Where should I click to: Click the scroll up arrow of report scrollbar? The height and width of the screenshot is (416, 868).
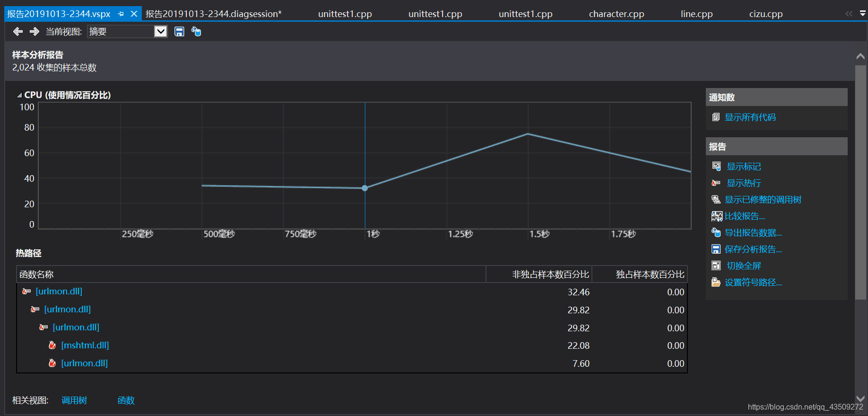[x=860, y=56]
